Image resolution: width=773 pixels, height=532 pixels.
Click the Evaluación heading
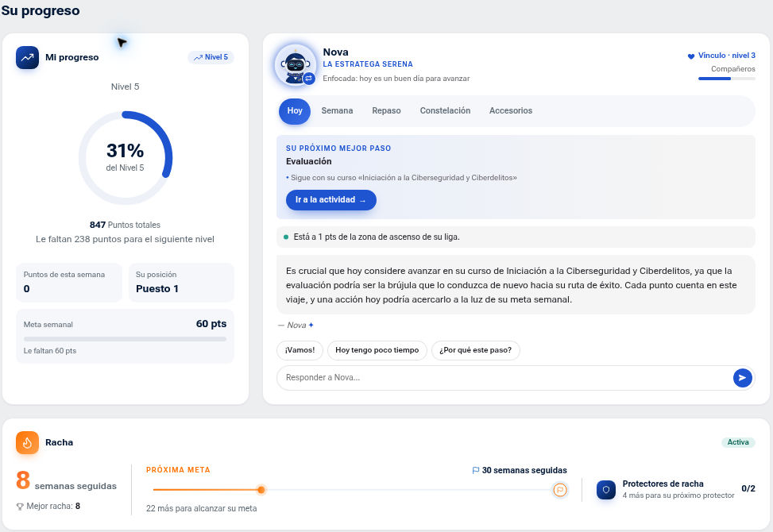point(308,161)
